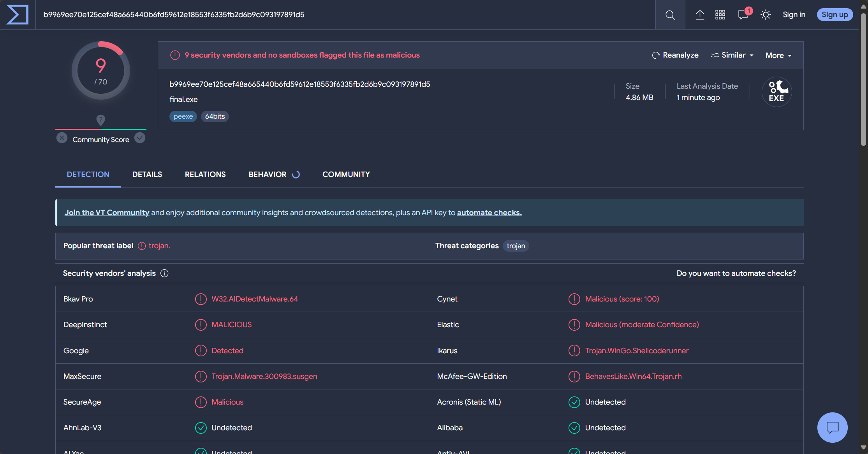Click the page vertical scrollbar thumb

863,80
